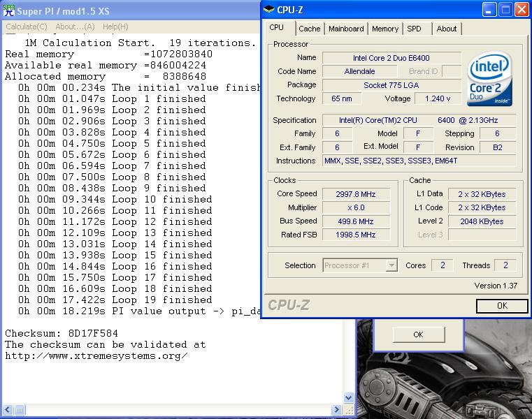
Task: Click the Code Name value Allendale
Action: (359, 71)
